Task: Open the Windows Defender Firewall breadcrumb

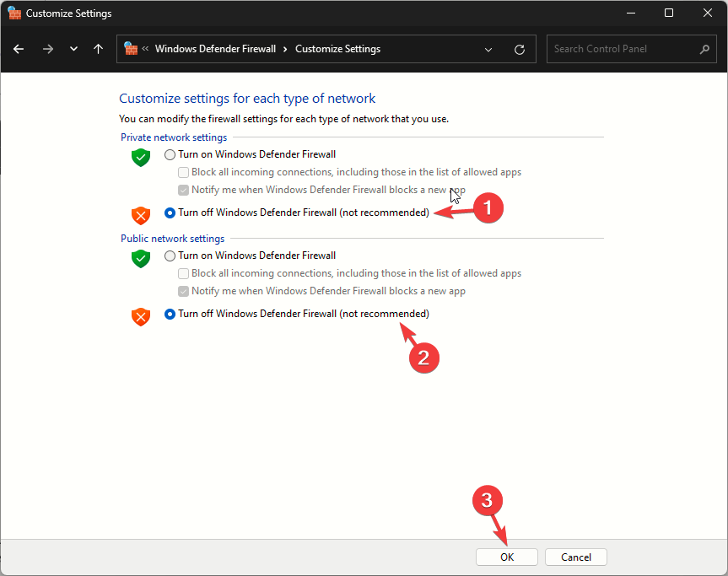Action: click(216, 49)
